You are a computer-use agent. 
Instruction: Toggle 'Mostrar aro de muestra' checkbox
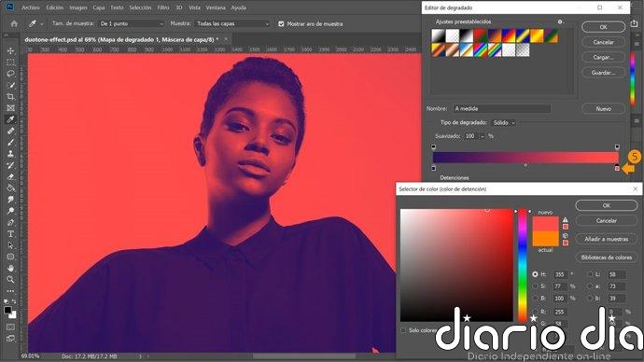coord(281,24)
